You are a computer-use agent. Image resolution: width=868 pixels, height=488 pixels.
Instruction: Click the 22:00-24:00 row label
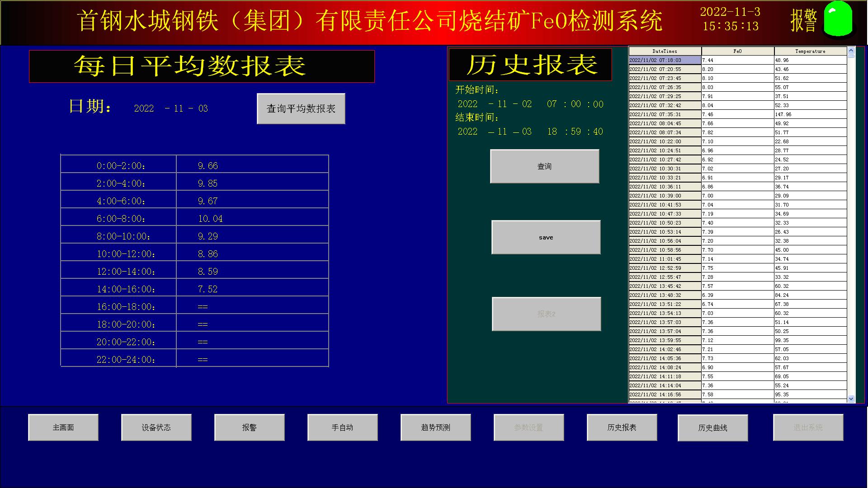[126, 360]
